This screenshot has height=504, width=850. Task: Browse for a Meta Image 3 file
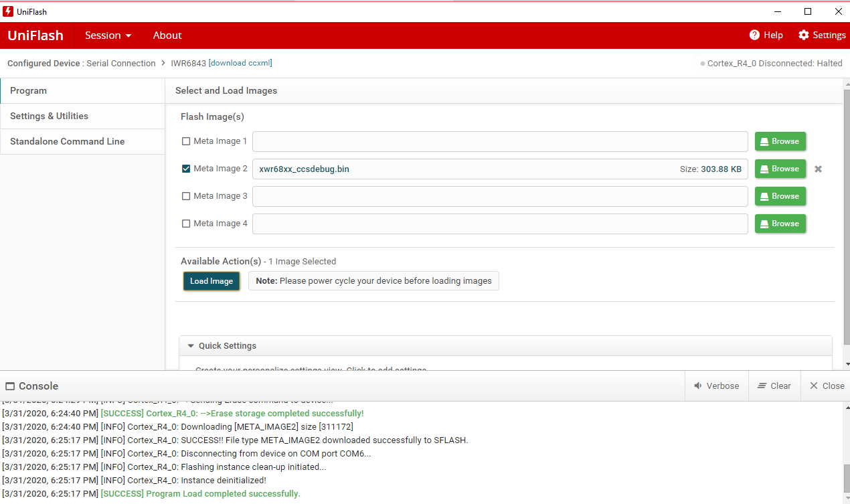tap(780, 196)
